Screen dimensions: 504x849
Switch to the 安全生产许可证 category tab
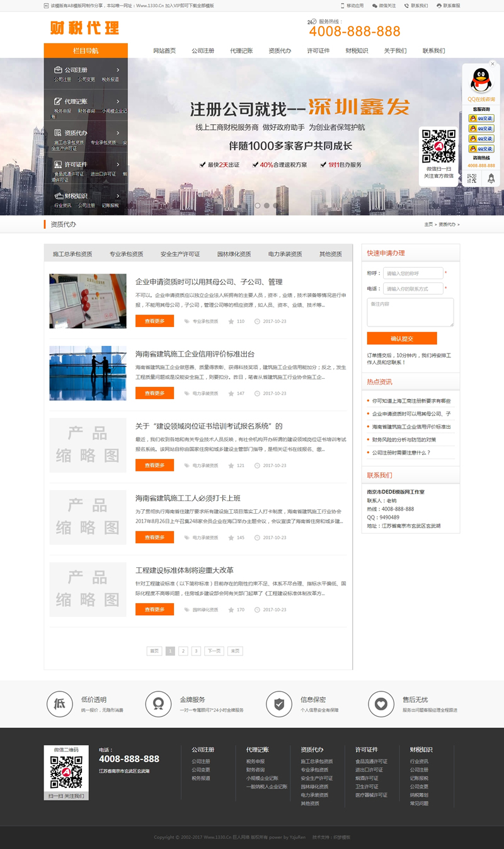coord(180,254)
